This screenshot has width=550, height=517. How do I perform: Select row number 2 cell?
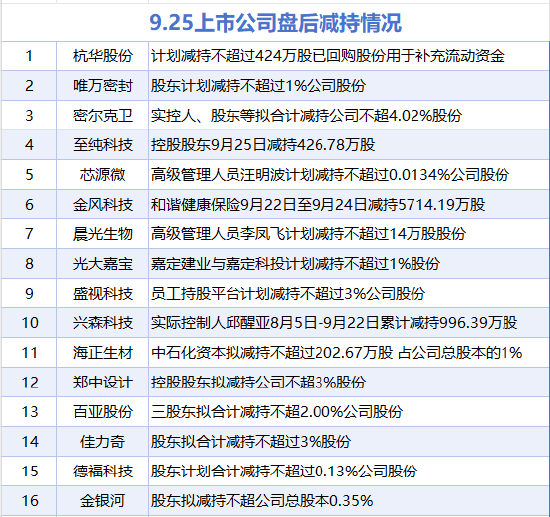pyautogui.click(x=29, y=86)
